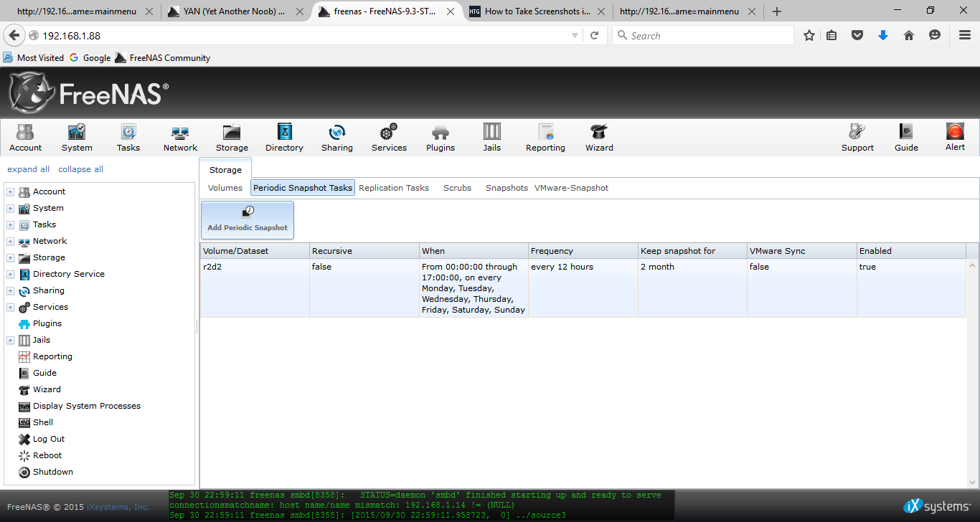Launch the Wizard from the toolbar

(599, 138)
